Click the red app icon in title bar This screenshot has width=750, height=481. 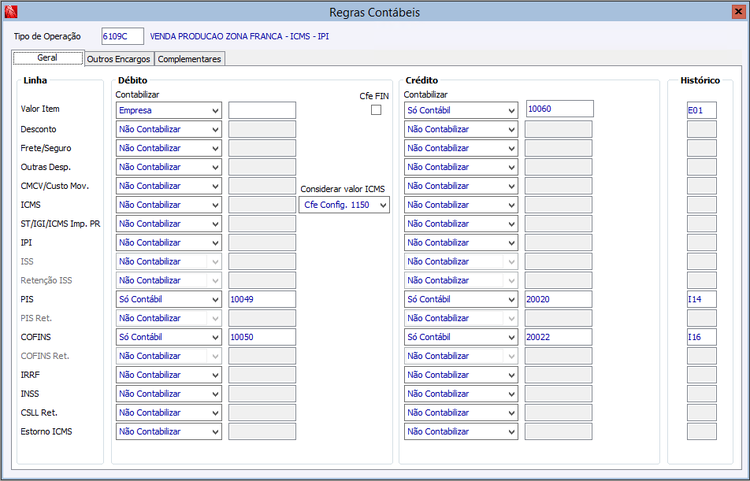tap(11, 12)
